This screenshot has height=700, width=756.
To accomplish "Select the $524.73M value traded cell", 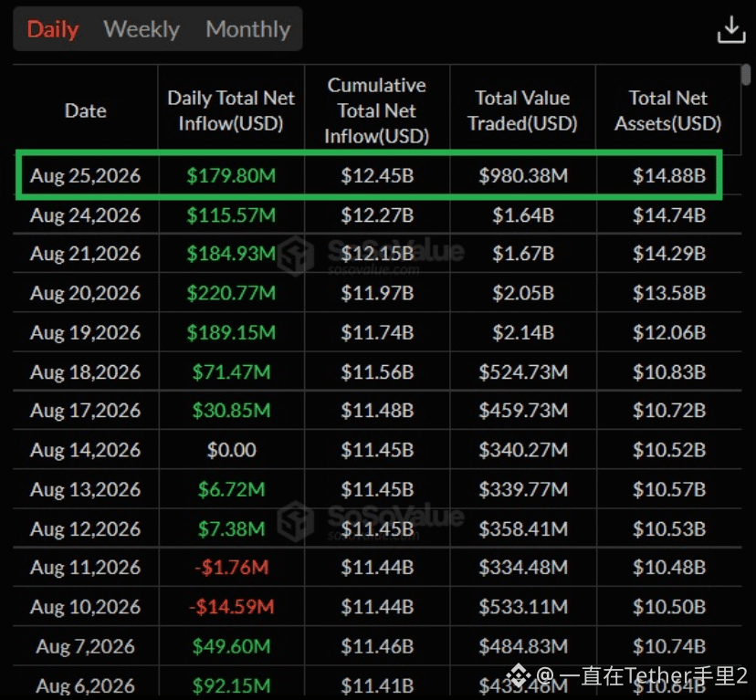I will pos(523,372).
